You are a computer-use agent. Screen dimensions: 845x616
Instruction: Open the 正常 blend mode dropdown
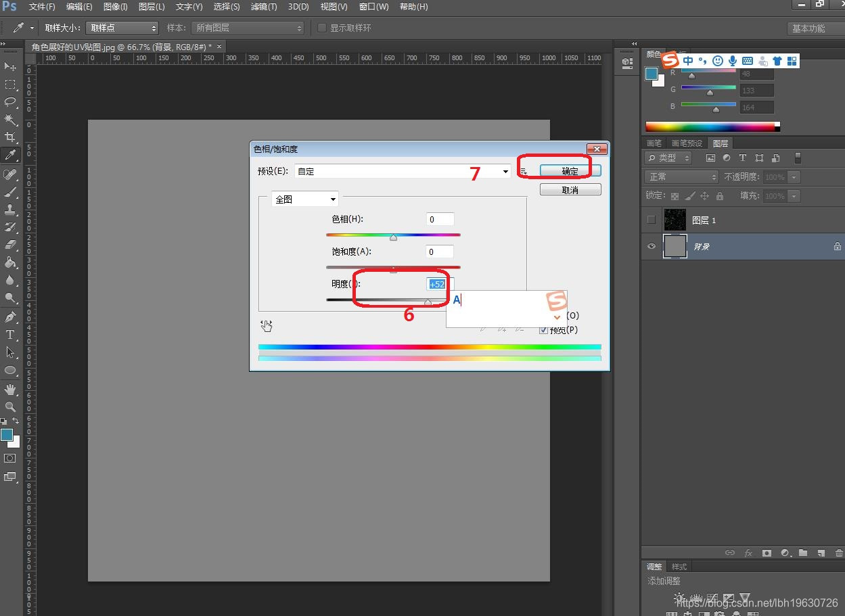point(682,176)
